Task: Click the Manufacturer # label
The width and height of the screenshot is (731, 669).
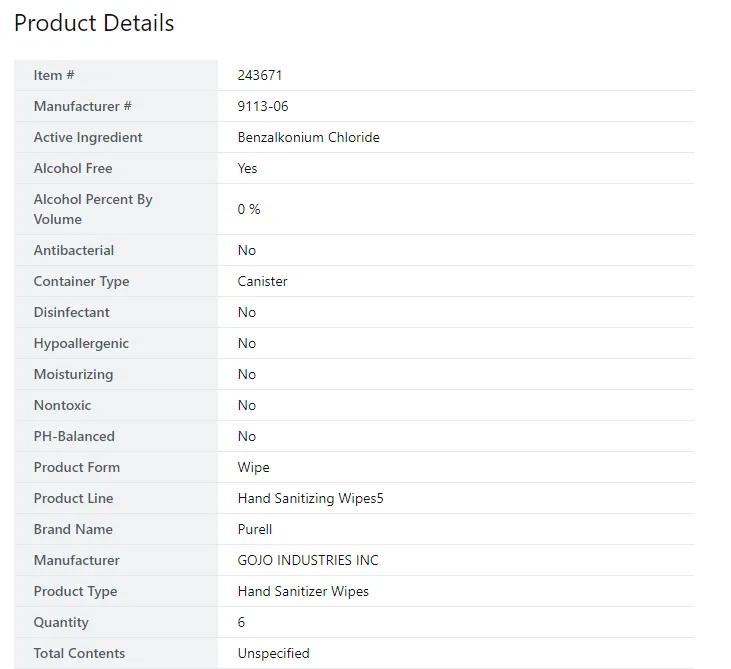Action: tap(83, 106)
